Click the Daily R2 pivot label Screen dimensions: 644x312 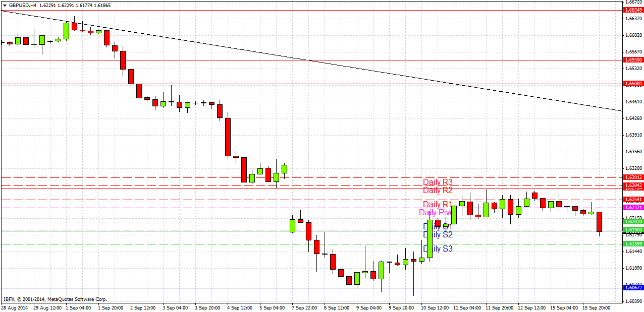pos(437,191)
